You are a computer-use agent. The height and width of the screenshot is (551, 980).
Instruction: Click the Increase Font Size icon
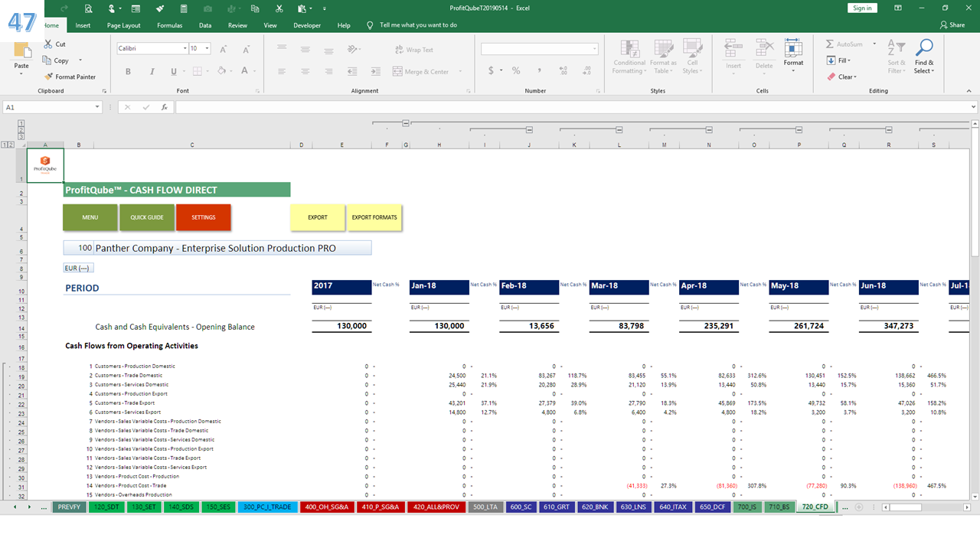click(224, 49)
